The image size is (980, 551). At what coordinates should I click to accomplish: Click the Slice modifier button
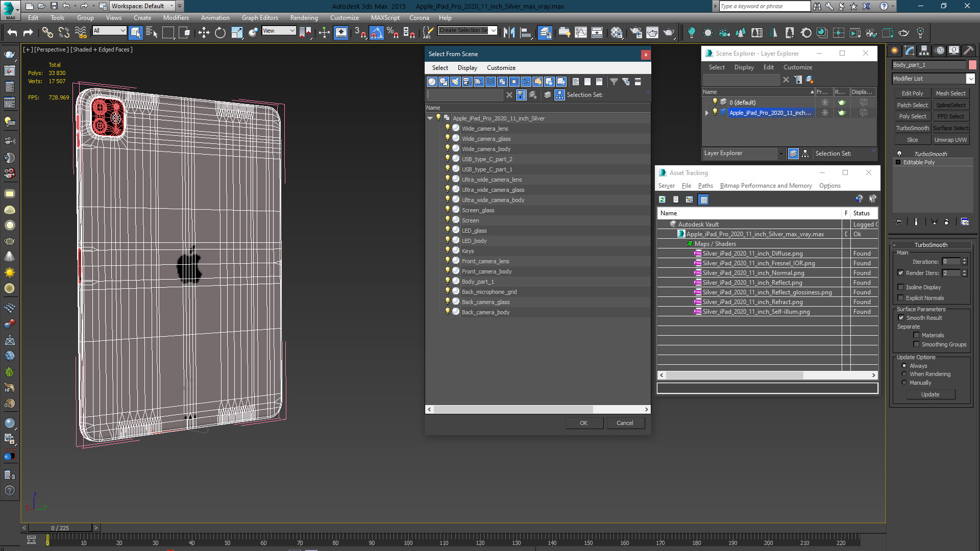912,140
